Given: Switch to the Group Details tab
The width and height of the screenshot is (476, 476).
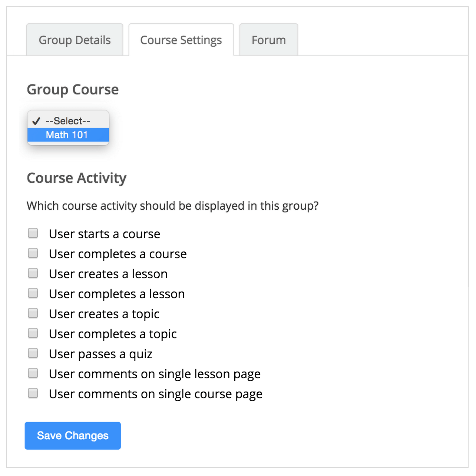Looking at the screenshot, I should pos(75,40).
